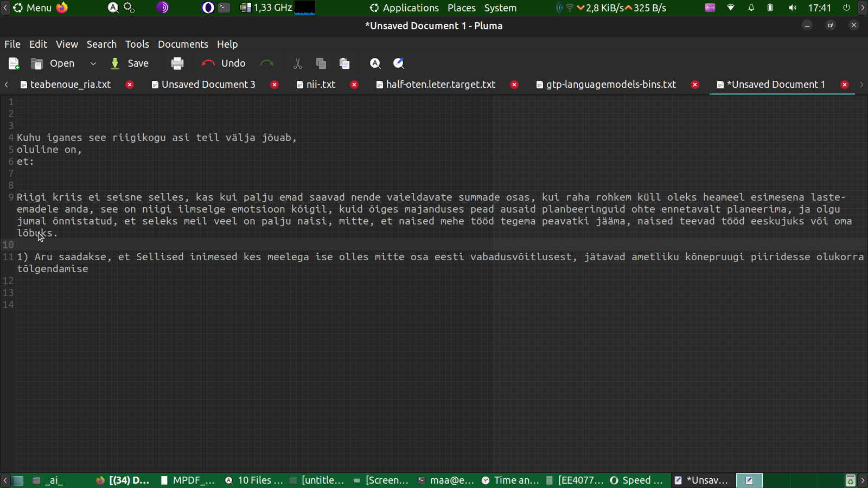Close the teabenoue_ria.txt tab
This screenshot has width=868, height=488.
click(130, 85)
